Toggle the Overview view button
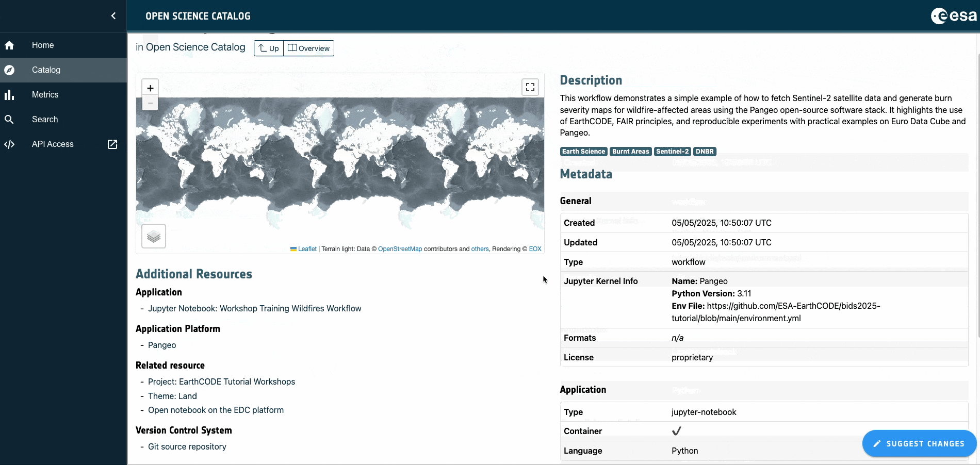This screenshot has width=980, height=465. 308,48
